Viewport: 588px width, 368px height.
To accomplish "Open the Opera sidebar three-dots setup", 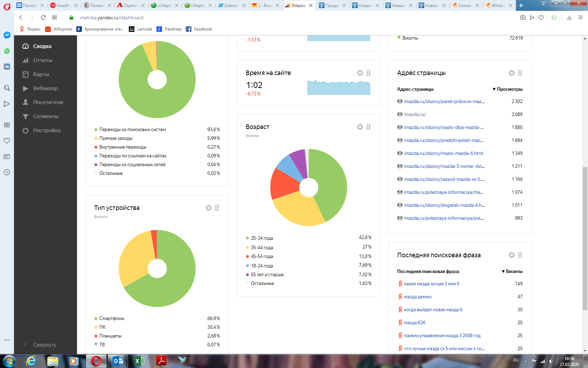I will (x=7, y=340).
